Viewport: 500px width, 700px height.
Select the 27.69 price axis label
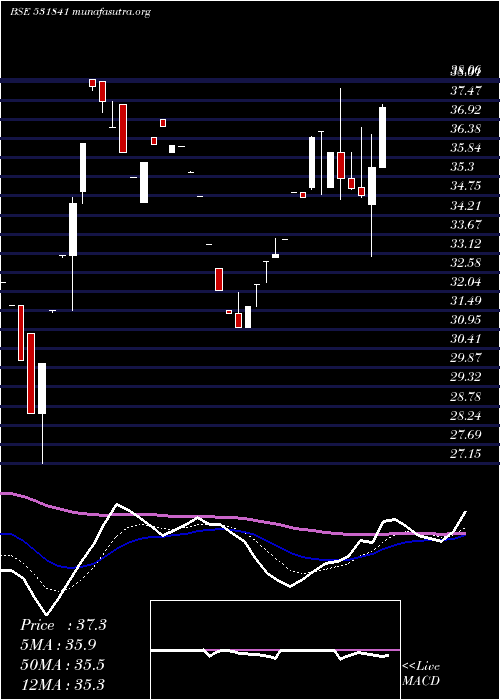466,434
